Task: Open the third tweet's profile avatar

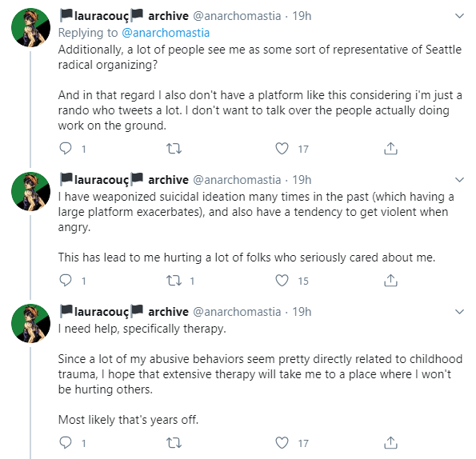Action: click(x=30, y=323)
